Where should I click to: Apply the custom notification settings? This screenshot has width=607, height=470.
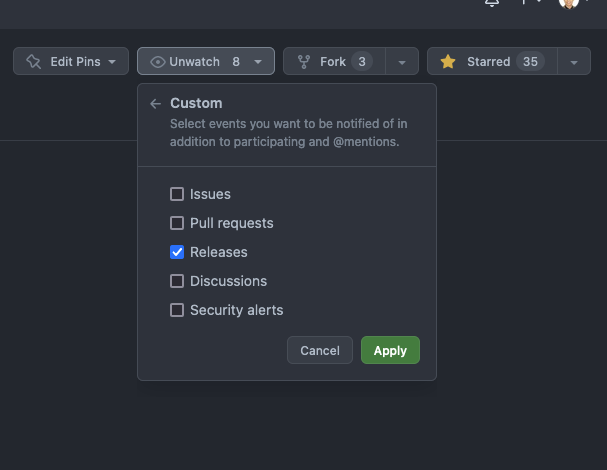point(390,350)
